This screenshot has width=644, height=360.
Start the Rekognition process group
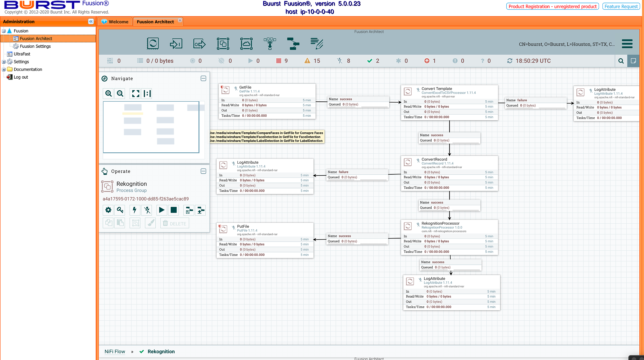[x=161, y=210]
